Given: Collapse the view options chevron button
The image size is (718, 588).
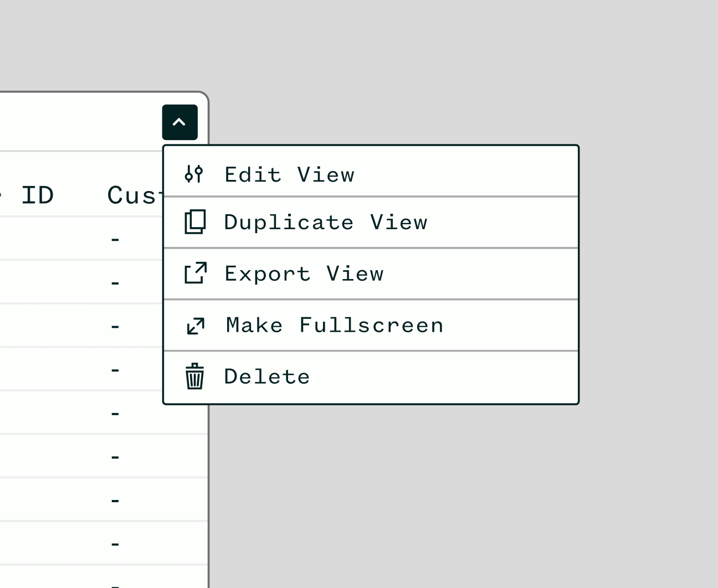Looking at the screenshot, I should (179, 122).
